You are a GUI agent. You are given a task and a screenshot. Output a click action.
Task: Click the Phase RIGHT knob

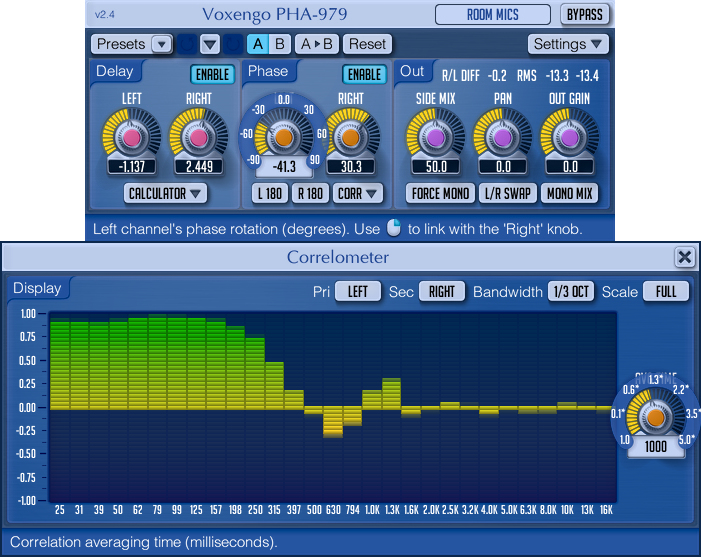pyautogui.click(x=350, y=137)
